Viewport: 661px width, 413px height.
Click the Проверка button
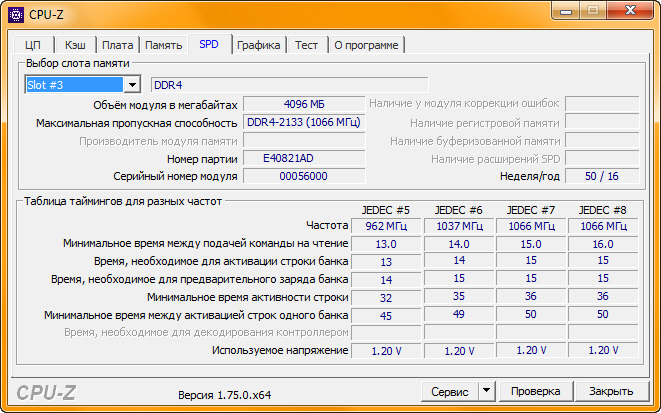(536, 392)
